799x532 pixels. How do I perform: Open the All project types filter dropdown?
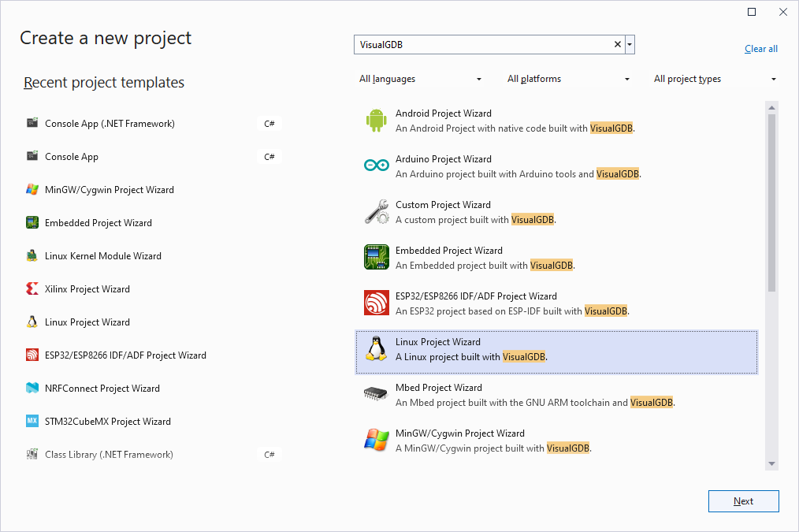pyautogui.click(x=715, y=79)
